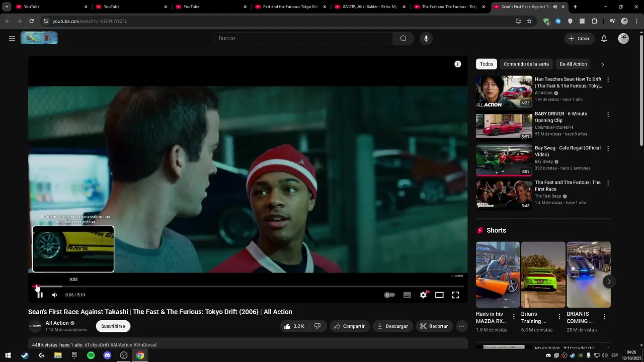The width and height of the screenshot is (644, 362).
Task: Click the Descargar download button
Action: (x=392, y=326)
